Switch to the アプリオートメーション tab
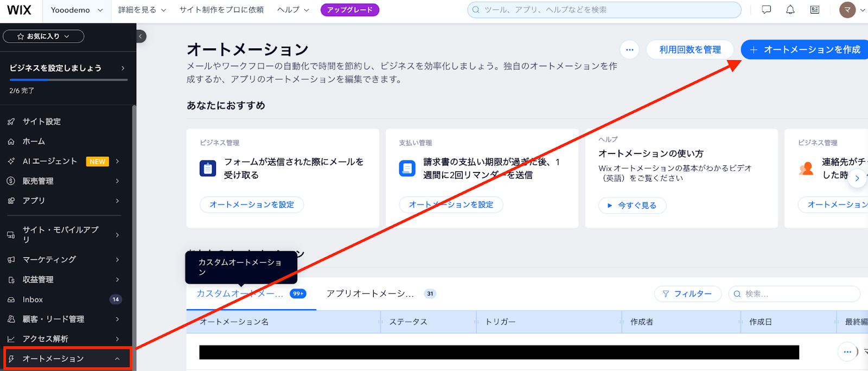This screenshot has width=868, height=371. 381,293
